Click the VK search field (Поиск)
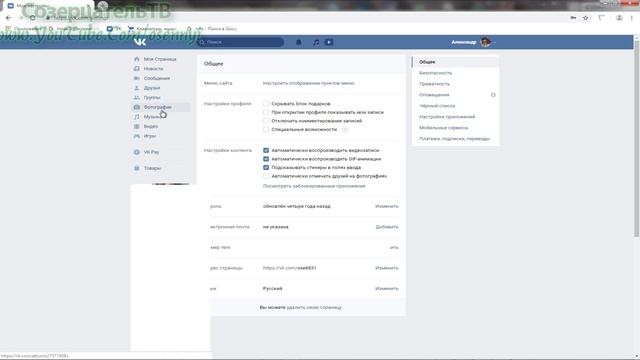Screen dimensions: 640x360 click(240, 42)
